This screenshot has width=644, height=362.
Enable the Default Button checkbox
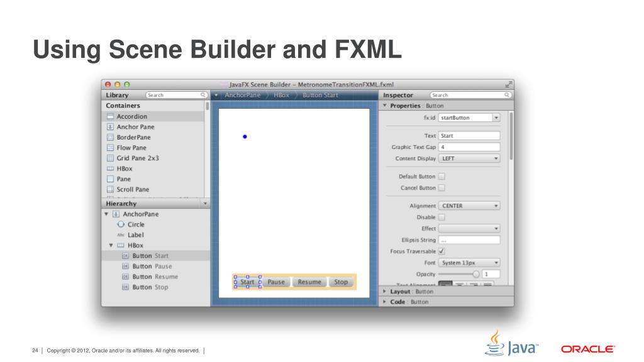click(441, 177)
